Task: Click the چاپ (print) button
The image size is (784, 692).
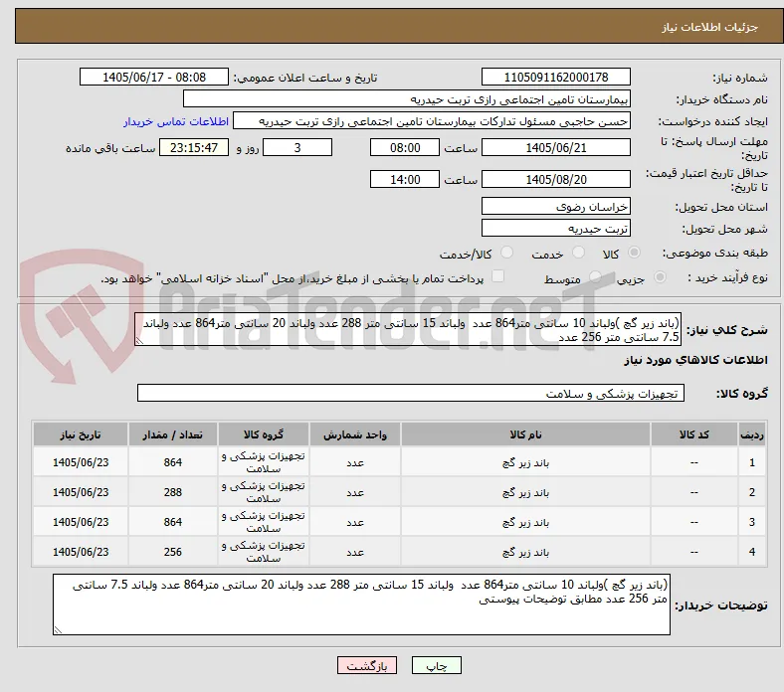Action: click(436, 665)
